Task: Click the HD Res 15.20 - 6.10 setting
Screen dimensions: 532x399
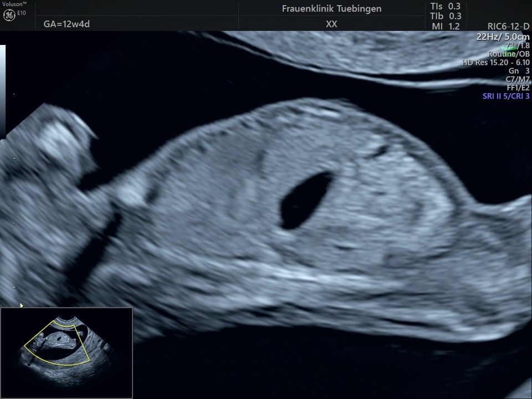Action: (x=496, y=63)
